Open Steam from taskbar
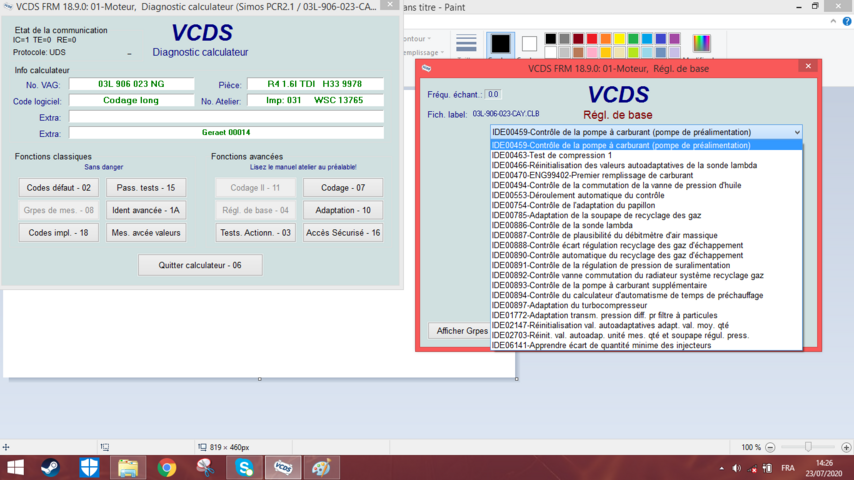This screenshot has height=480, width=854. point(51,467)
